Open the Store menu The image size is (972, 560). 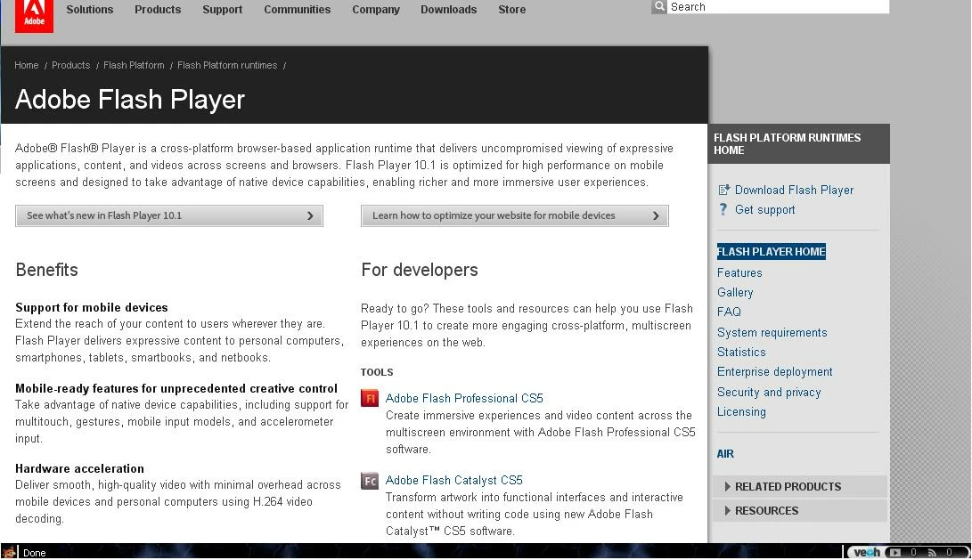pos(511,9)
